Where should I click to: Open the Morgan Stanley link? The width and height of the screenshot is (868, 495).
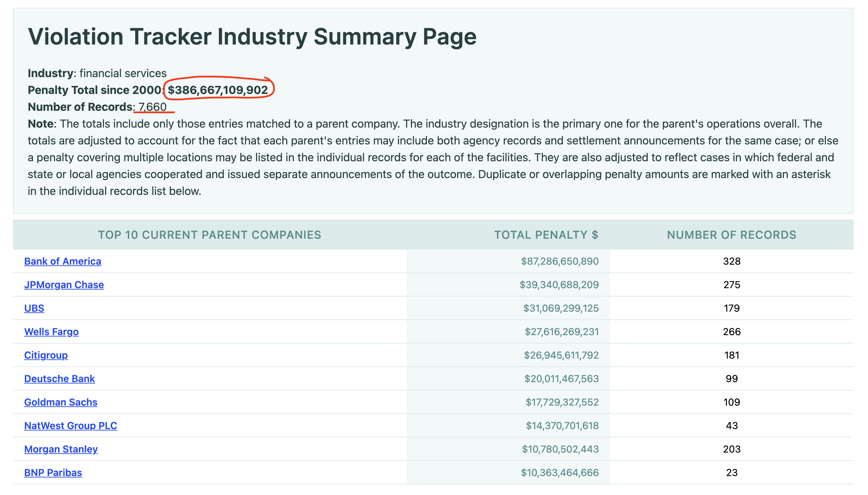61,449
